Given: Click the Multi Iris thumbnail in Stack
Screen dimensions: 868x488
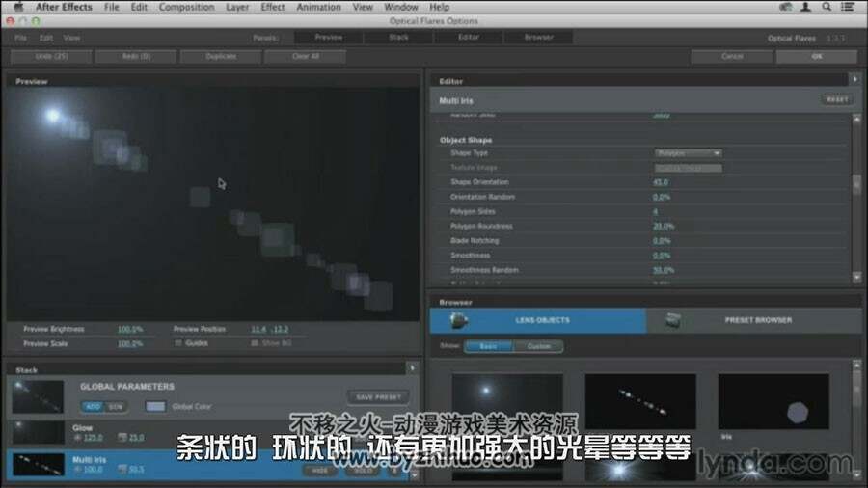Looking at the screenshot, I should click(39, 465).
